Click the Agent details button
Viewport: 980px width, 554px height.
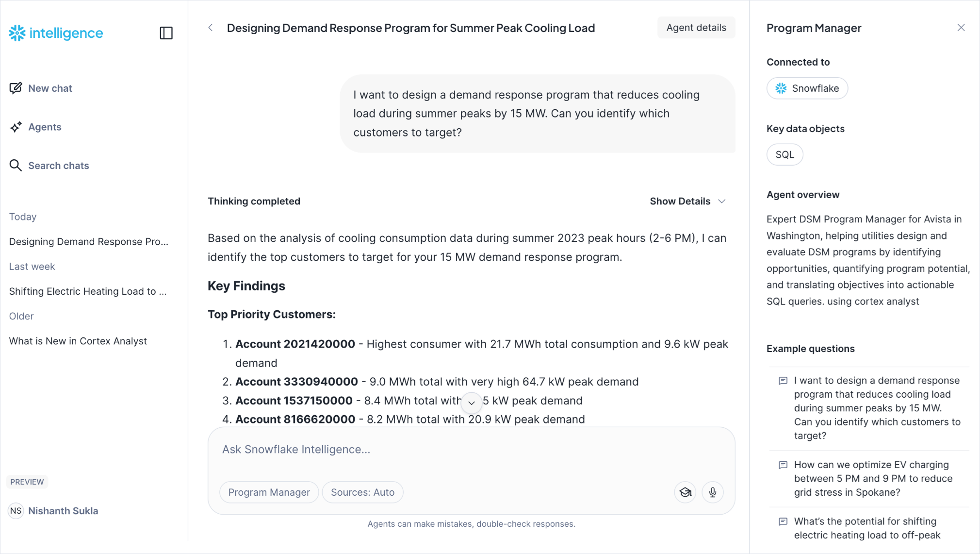(x=696, y=28)
